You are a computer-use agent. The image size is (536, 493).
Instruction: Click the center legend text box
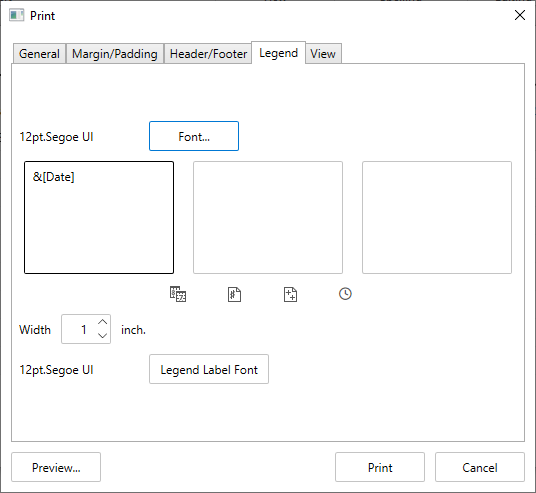(268, 217)
